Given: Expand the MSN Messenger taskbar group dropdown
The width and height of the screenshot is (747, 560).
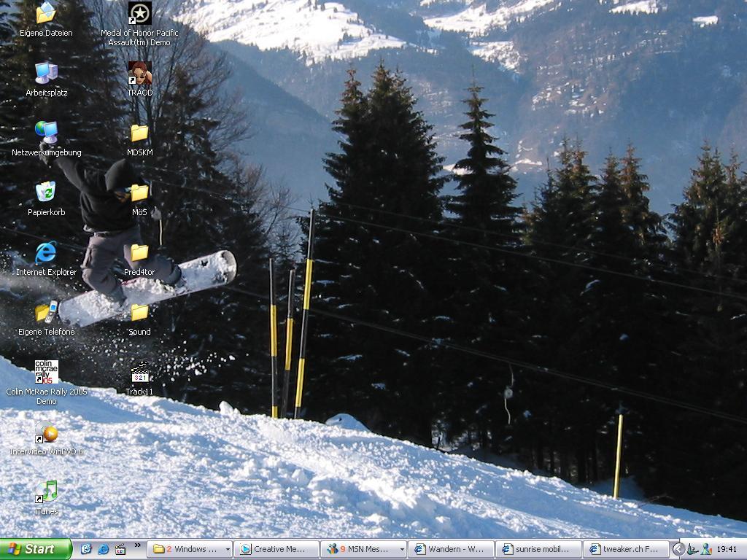Looking at the screenshot, I should tap(401, 549).
